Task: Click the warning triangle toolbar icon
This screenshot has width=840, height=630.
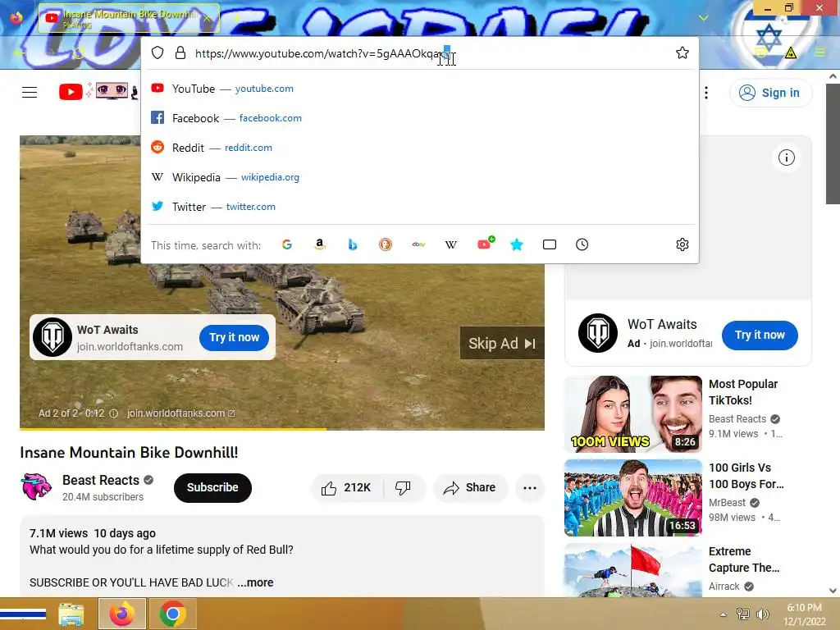Action: [x=790, y=52]
